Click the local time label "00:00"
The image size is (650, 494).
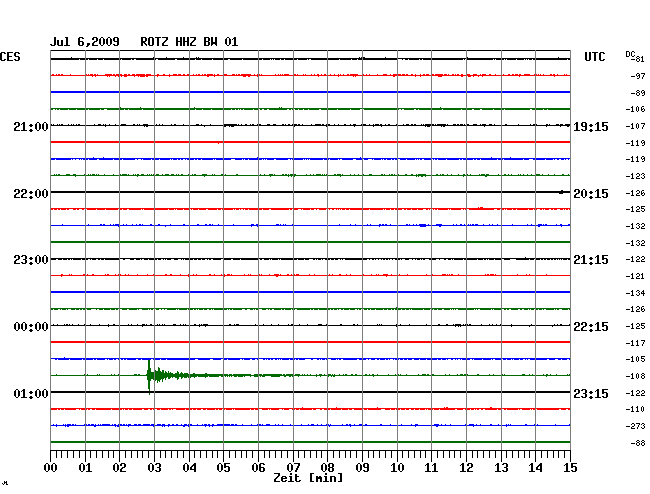point(31,327)
